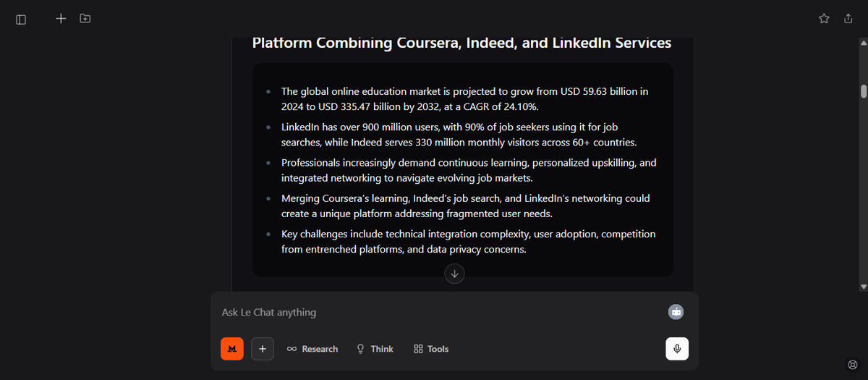Start voice input with microphone button

pos(677,349)
